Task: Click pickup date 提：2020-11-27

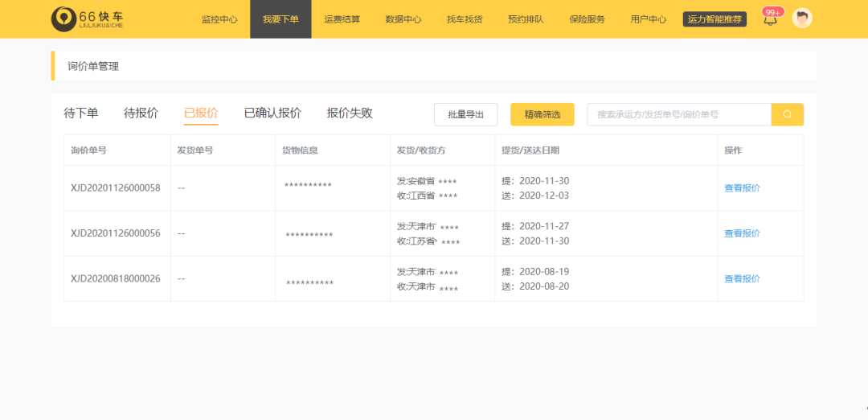Action: coord(535,226)
